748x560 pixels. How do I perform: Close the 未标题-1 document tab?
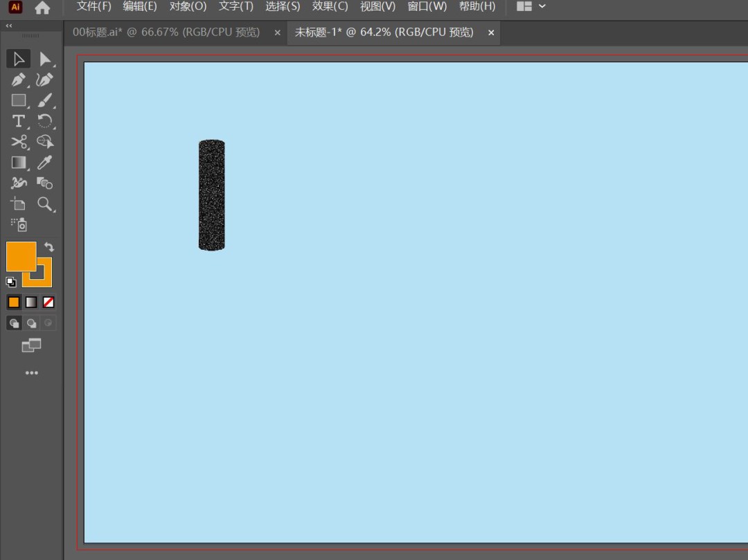491,33
